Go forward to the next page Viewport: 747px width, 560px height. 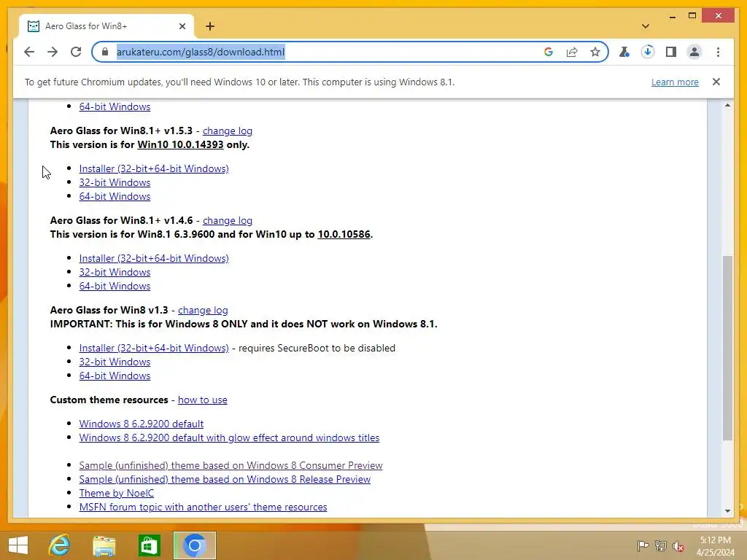[53, 52]
